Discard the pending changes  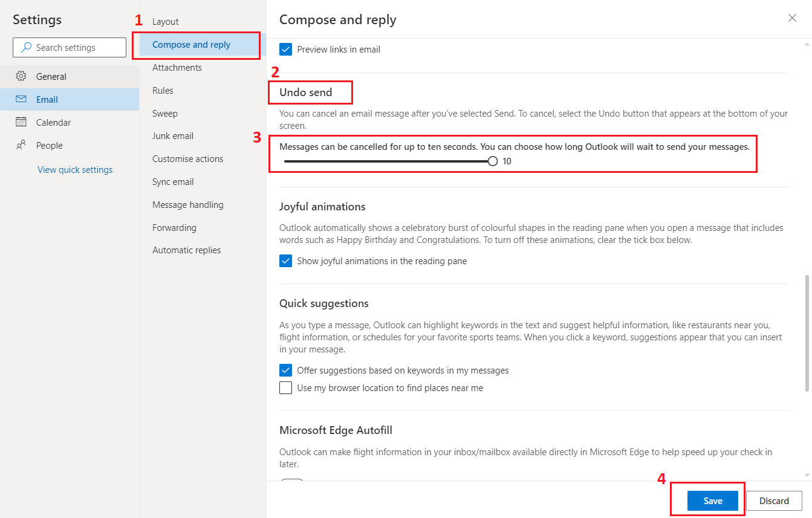point(774,500)
